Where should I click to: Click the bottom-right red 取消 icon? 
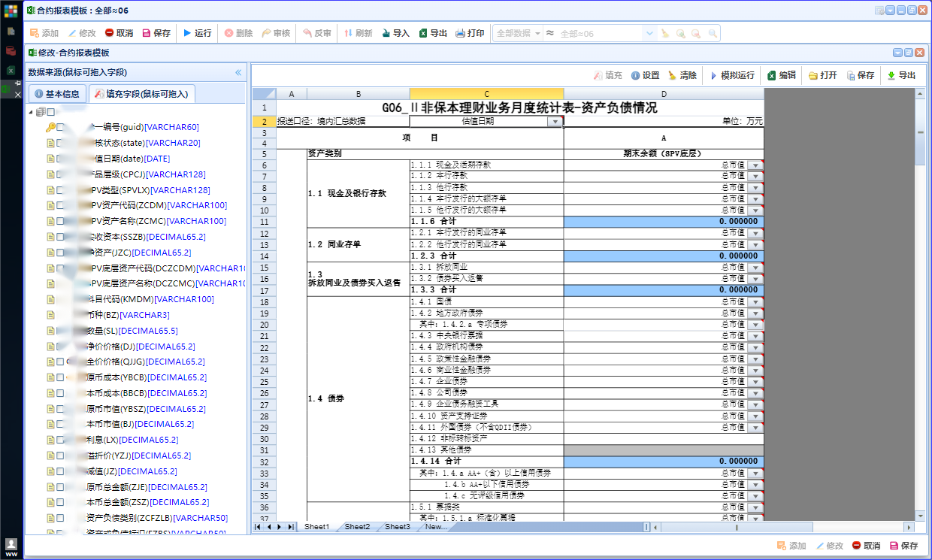pyautogui.click(x=858, y=546)
